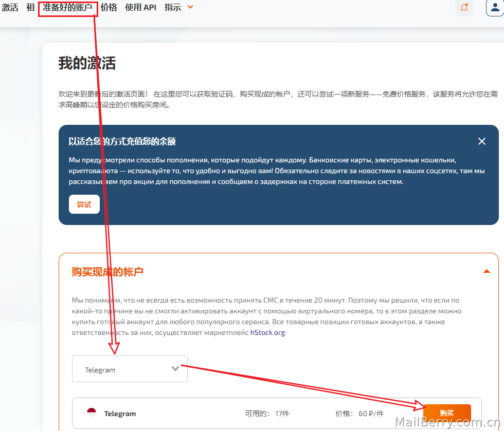504x431 pixels.
Task: Click the 我的激活 page heading
Action: click(87, 63)
